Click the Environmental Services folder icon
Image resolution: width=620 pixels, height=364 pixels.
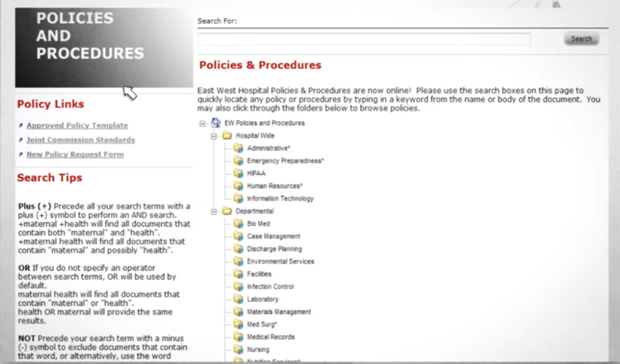click(238, 261)
